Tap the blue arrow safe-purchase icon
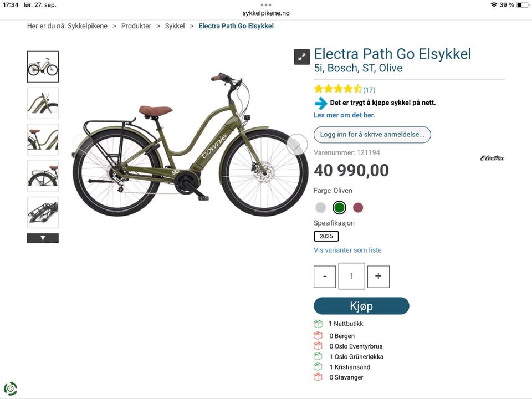Image resolution: width=532 pixels, height=399 pixels. click(321, 103)
